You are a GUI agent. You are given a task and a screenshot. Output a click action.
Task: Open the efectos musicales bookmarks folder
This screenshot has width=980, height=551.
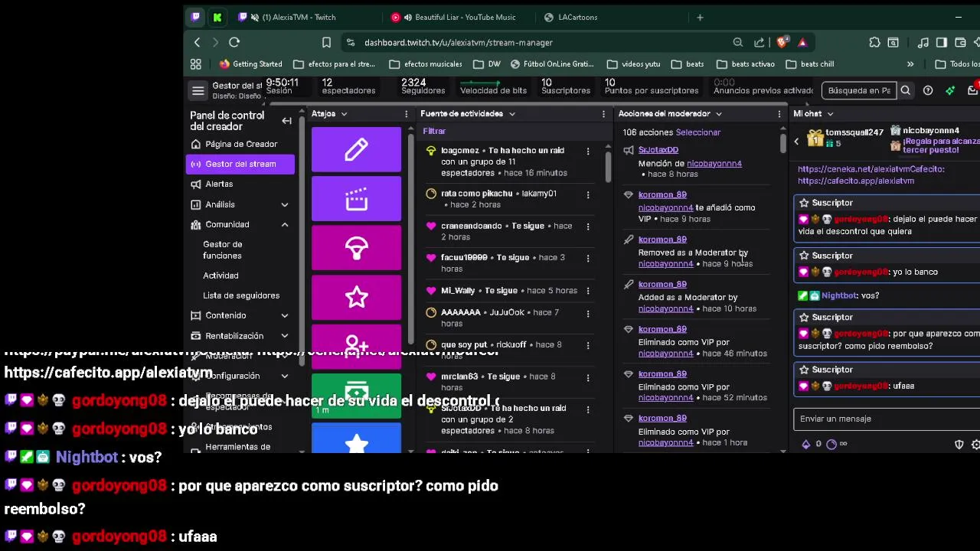click(426, 64)
